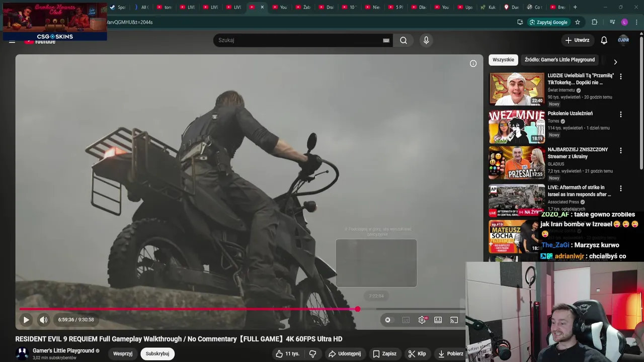Viewport: 644px width, 362px height.
Task: Open browser extensions puzzle icon
Action: coord(594,22)
